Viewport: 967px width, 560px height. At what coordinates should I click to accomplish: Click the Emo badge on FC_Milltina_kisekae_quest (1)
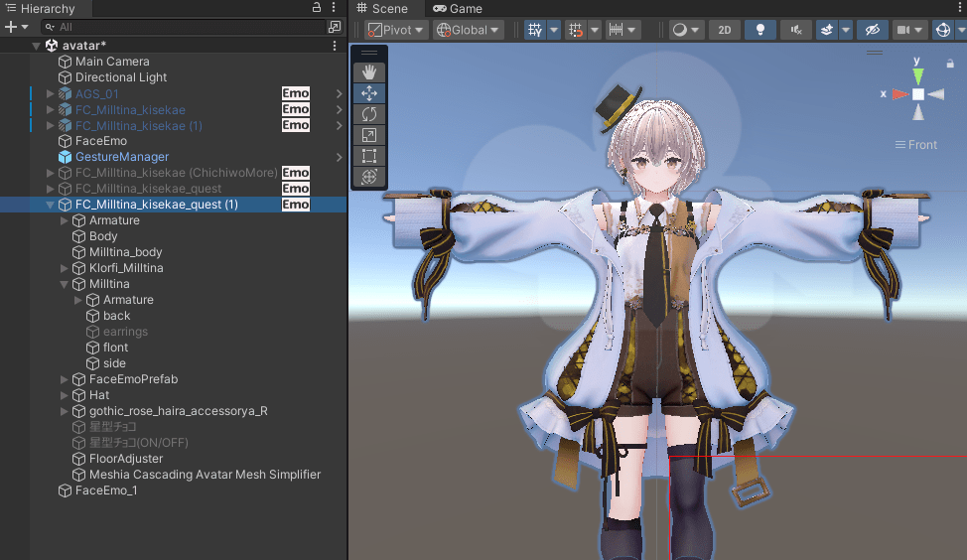(296, 205)
